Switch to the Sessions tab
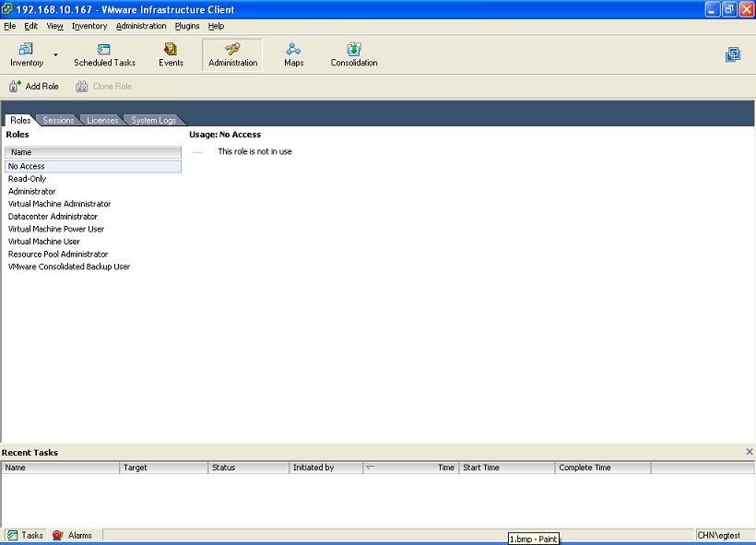 click(x=58, y=120)
